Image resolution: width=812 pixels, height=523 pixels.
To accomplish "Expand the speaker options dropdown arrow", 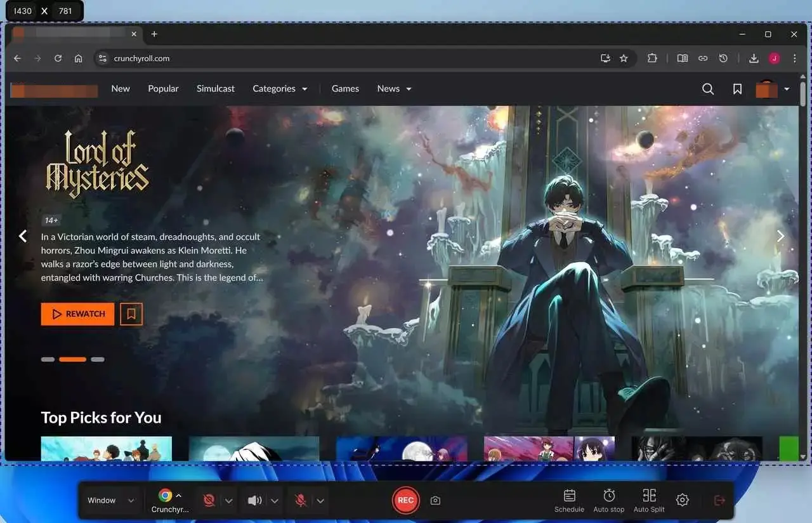I will [x=275, y=501].
